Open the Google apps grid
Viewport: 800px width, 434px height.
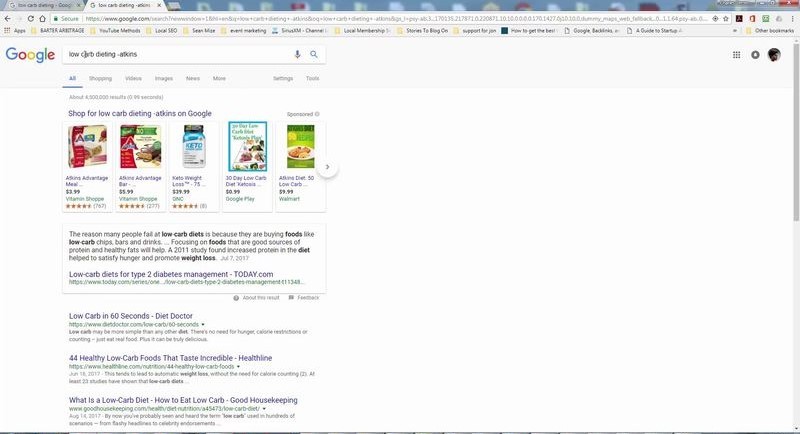click(737, 55)
